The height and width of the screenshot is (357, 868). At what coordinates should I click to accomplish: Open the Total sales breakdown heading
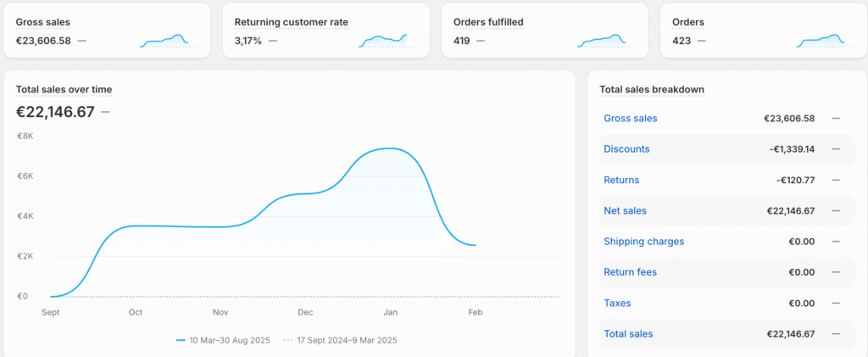[x=651, y=89]
